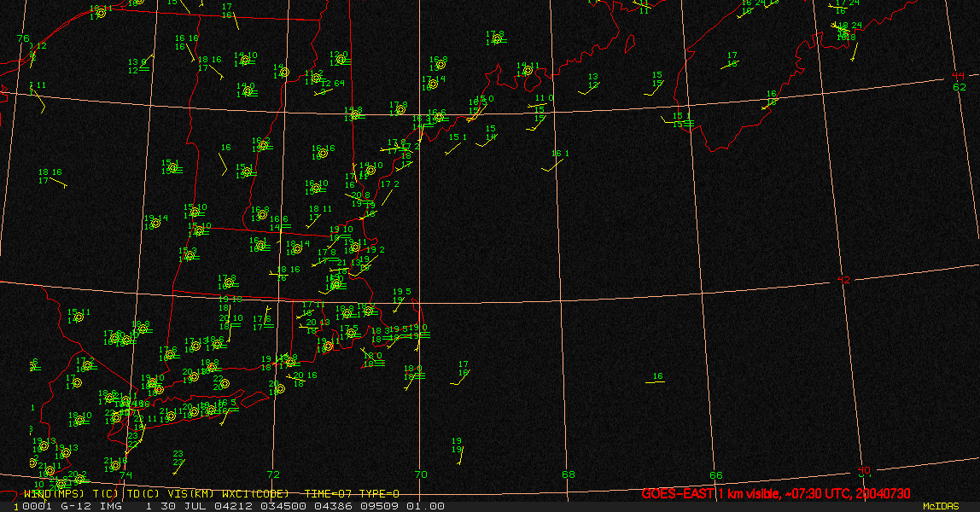Screen dimensions: 980x512
Task: Click the IMG text in status line
Action: pos(111,506)
